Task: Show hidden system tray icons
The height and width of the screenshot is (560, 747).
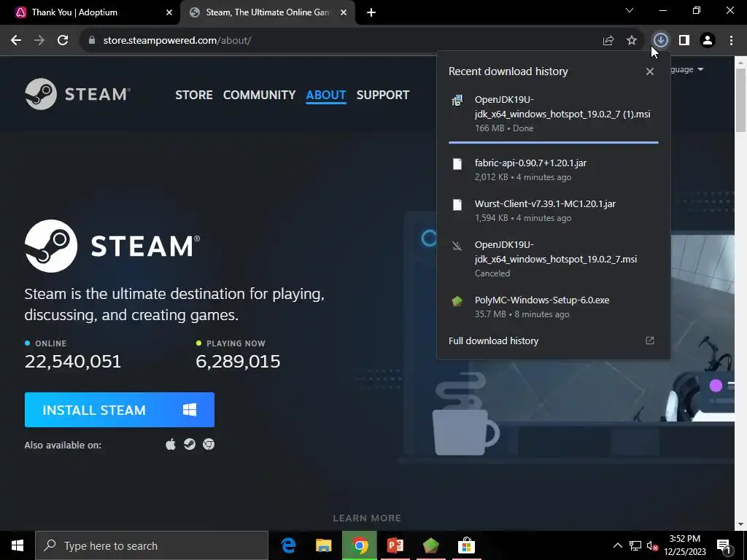Action: click(617, 545)
